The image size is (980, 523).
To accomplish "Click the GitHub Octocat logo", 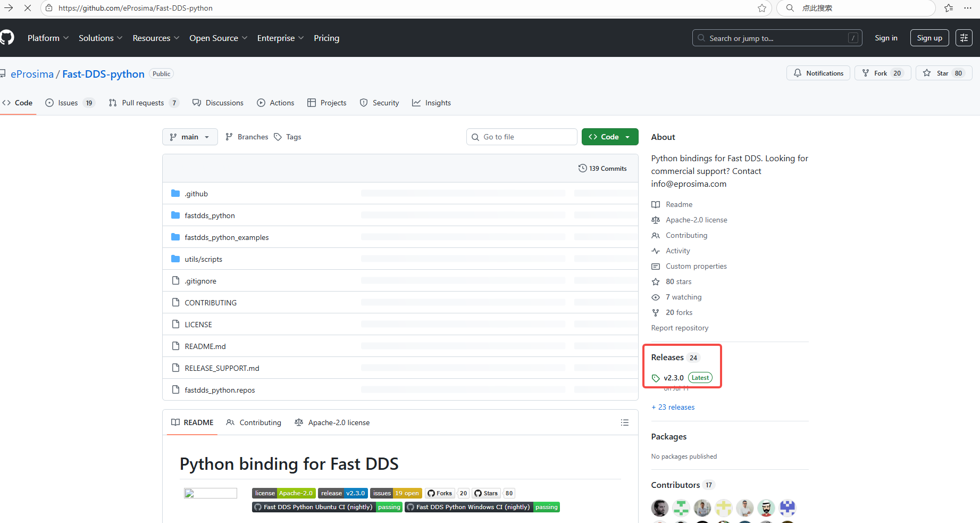I will pyautogui.click(x=7, y=38).
